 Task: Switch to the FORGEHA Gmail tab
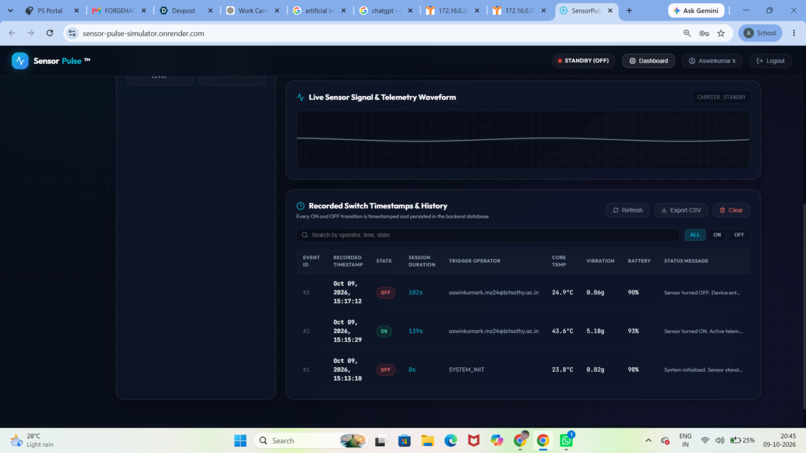117,10
